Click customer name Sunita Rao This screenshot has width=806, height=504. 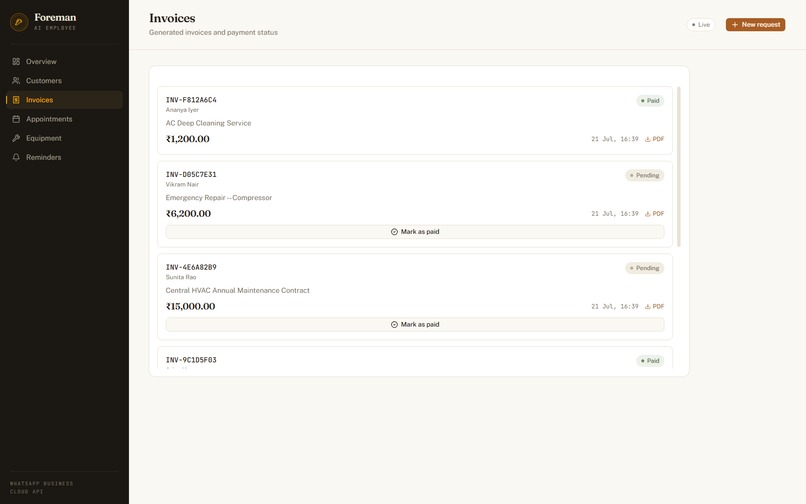click(181, 277)
